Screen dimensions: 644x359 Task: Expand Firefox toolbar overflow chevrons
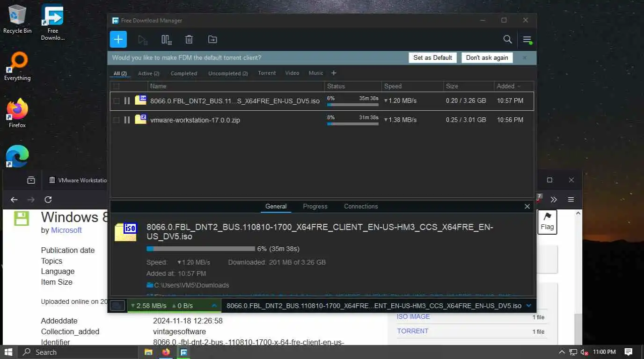coord(554,200)
